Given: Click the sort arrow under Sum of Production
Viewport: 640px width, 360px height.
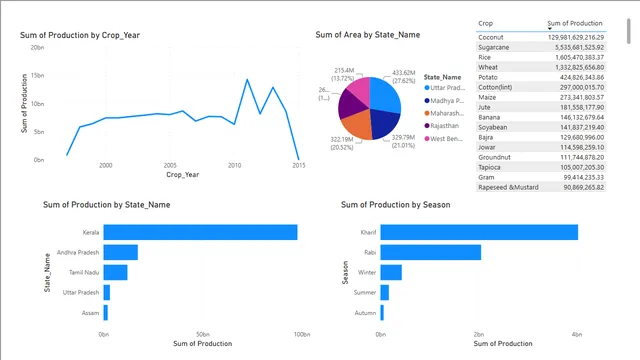Looking at the screenshot, I should 549,29.
